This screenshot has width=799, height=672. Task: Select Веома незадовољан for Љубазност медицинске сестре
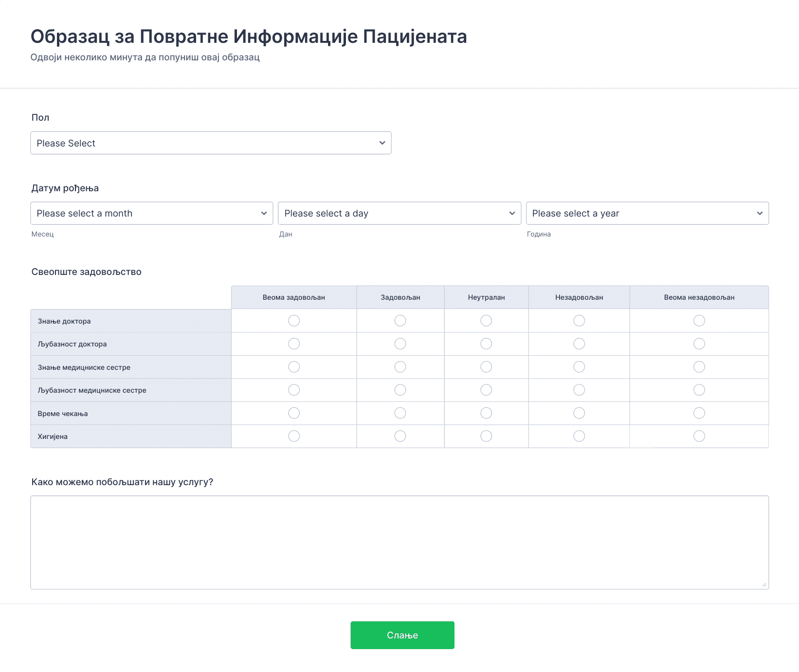tap(699, 390)
